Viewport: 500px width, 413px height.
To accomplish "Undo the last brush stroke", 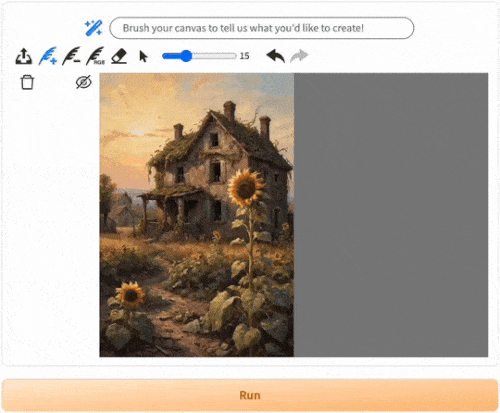I will pyautogui.click(x=275, y=56).
